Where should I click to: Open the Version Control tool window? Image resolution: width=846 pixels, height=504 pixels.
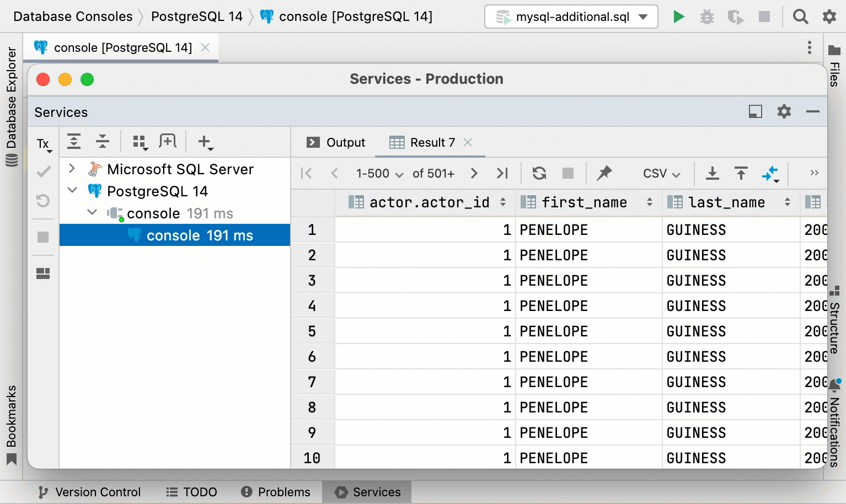tap(89, 491)
